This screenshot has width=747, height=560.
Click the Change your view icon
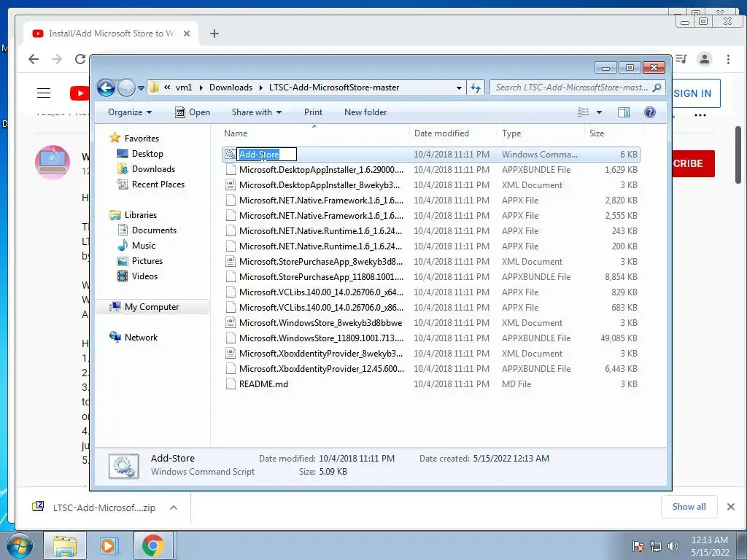coord(583,112)
